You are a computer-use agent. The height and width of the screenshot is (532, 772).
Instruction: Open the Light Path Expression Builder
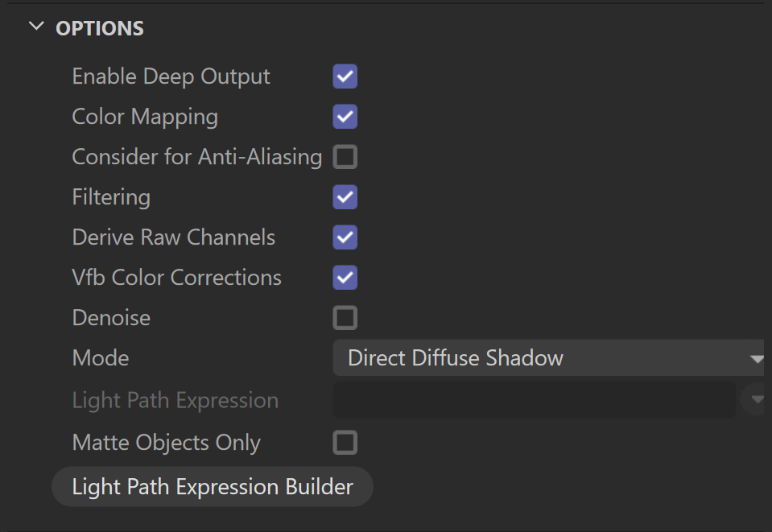pos(213,487)
